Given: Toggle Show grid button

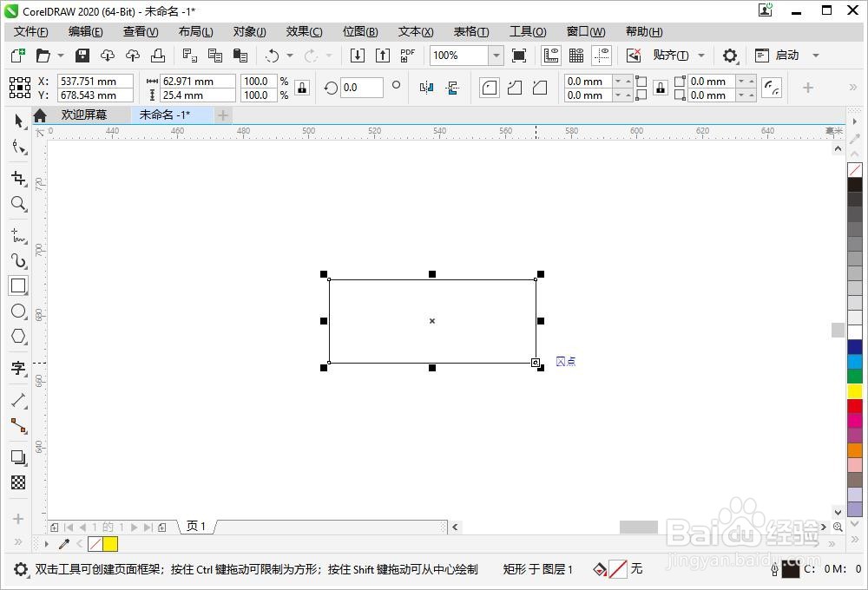Looking at the screenshot, I should (x=576, y=56).
